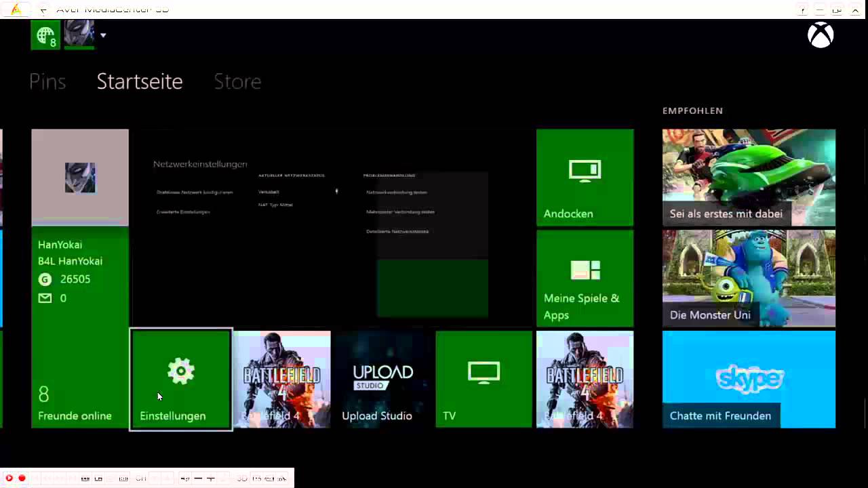This screenshot has width=868, height=488.
Task: Click the CH channel button in AVer toolbar
Action: point(140,479)
